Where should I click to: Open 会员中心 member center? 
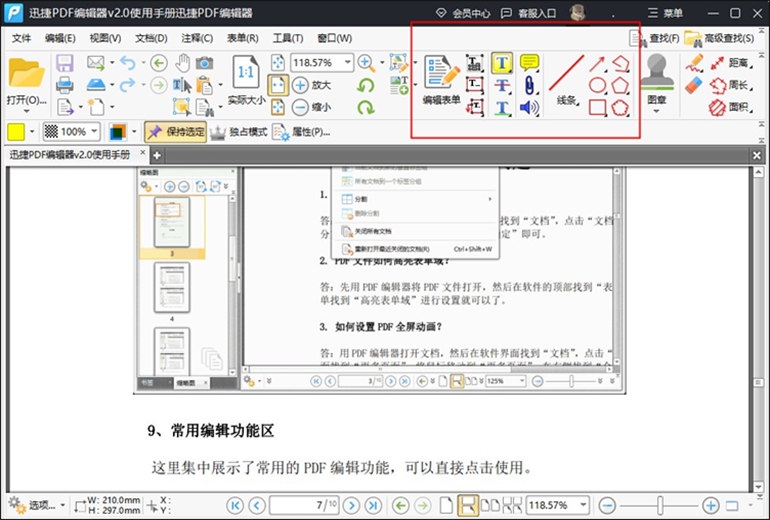(463, 13)
